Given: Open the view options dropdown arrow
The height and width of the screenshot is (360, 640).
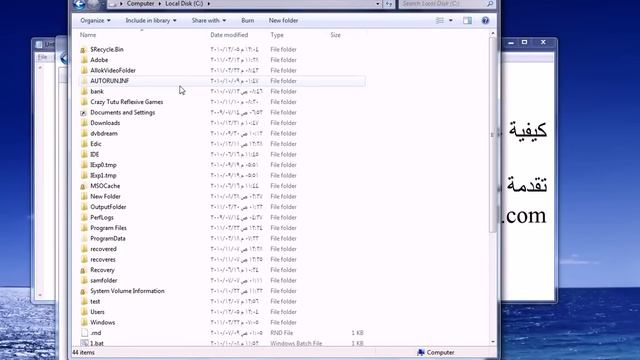Looking at the screenshot, I should [451, 20].
